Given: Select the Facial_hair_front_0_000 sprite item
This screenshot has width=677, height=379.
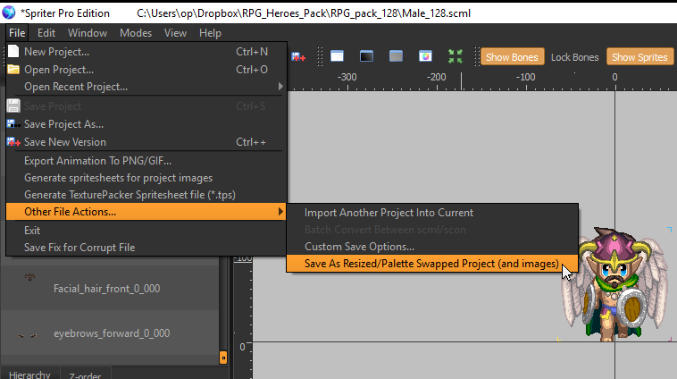Looking at the screenshot, I should click(107, 288).
